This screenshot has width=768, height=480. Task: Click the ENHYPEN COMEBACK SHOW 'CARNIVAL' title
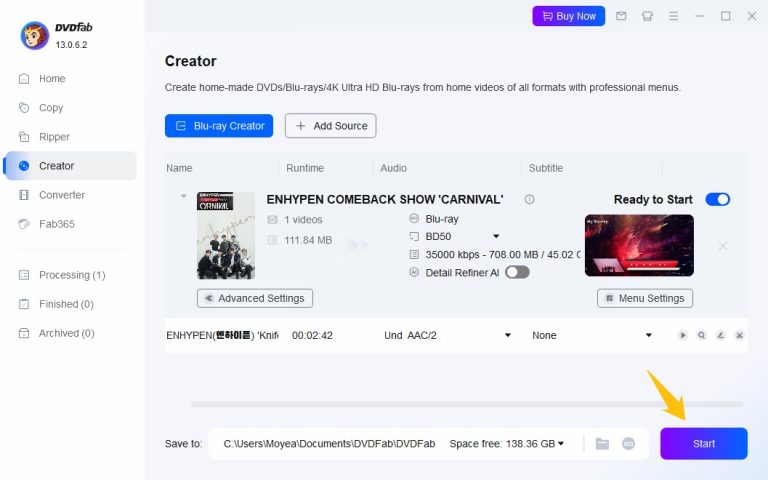click(385, 199)
